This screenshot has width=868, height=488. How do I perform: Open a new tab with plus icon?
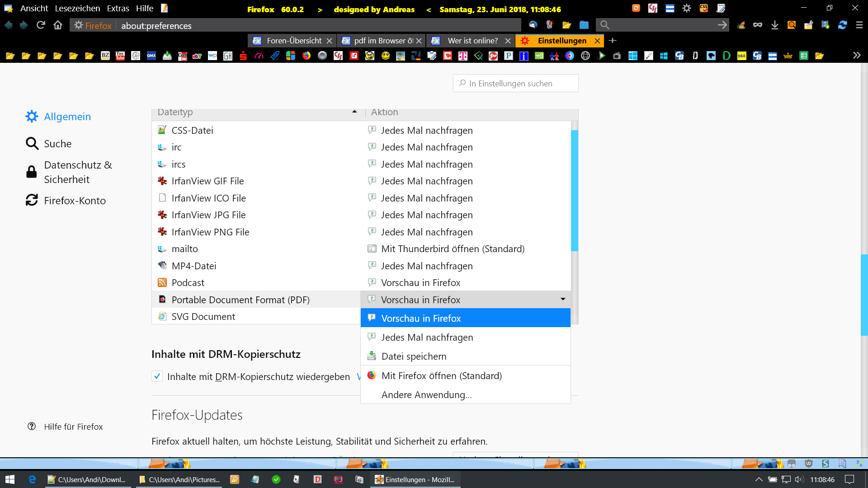(613, 41)
